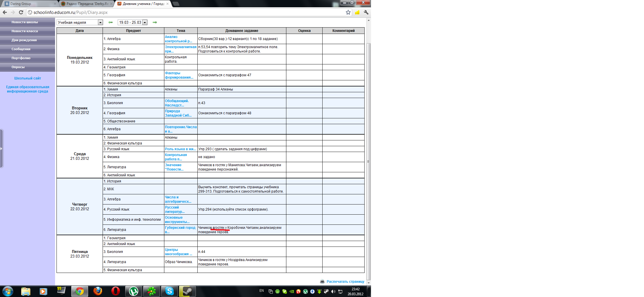
Task: Open Skype from the taskbar
Action: coord(170,291)
